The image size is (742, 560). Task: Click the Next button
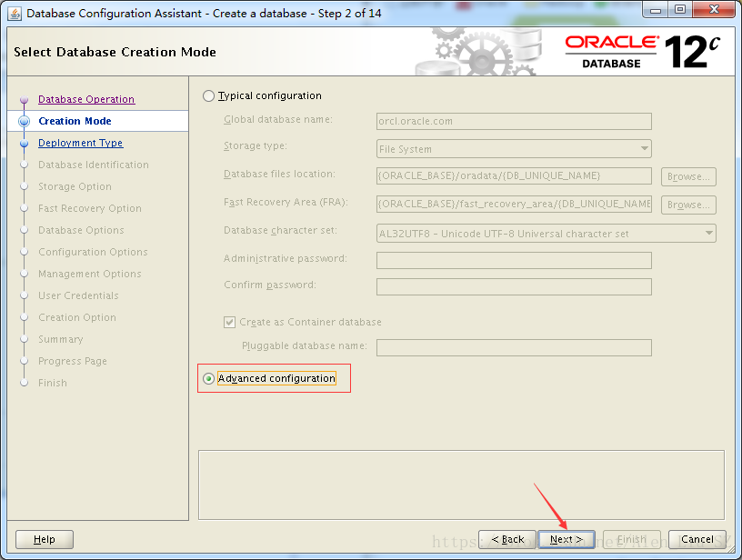[566, 539]
